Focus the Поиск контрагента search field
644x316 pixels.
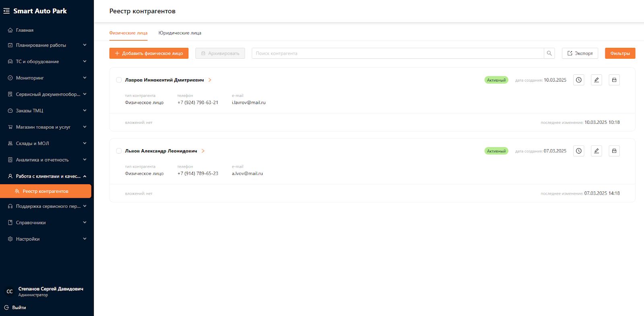click(x=397, y=53)
